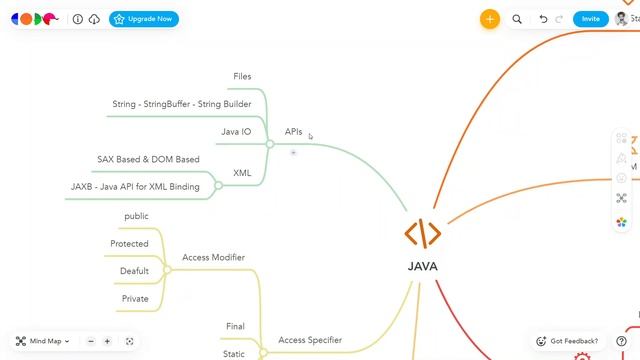This screenshot has width=640, height=360.
Task: Zoom in with the plus button
Action: [x=107, y=341]
